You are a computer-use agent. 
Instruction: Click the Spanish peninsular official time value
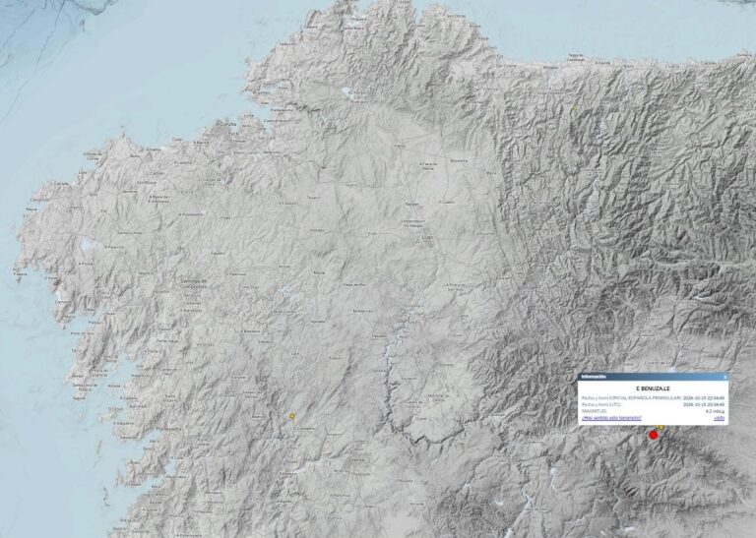coord(704,397)
